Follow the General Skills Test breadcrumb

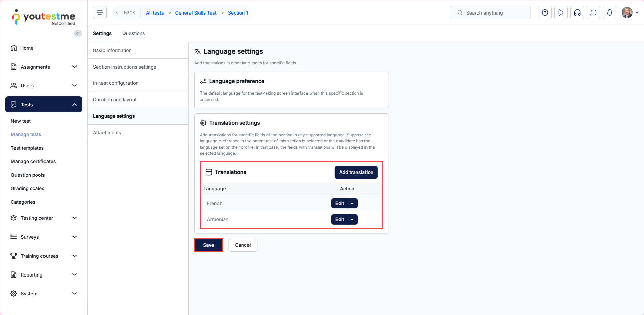(x=196, y=13)
